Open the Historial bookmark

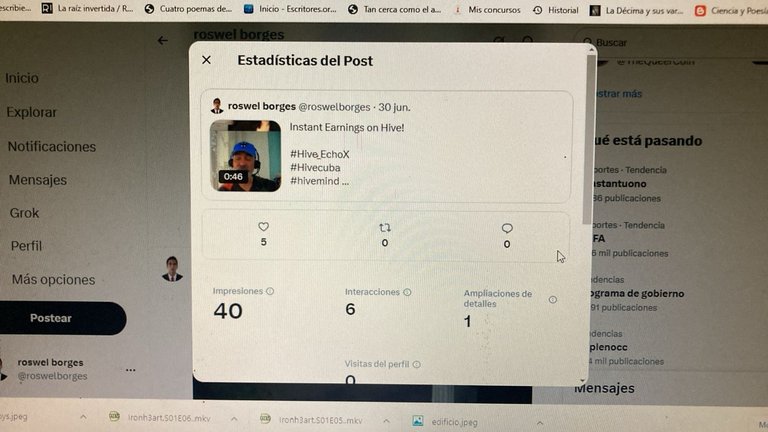[x=555, y=10]
